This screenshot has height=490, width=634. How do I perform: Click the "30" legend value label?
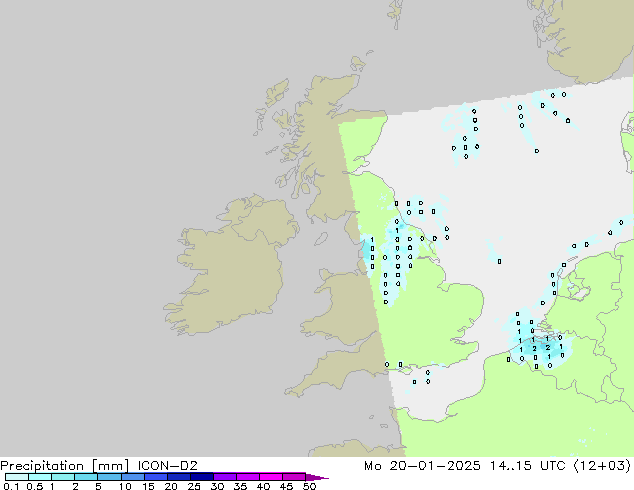click(x=217, y=486)
